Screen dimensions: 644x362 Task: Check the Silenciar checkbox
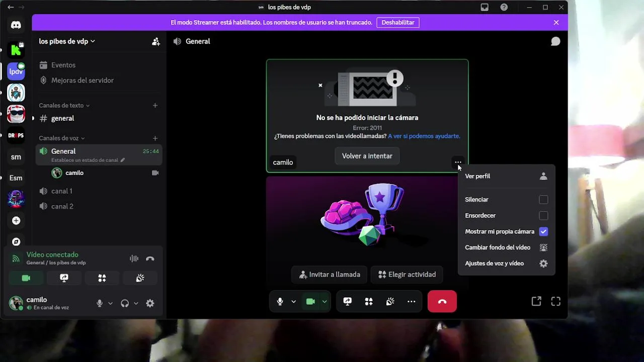pyautogui.click(x=543, y=200)
